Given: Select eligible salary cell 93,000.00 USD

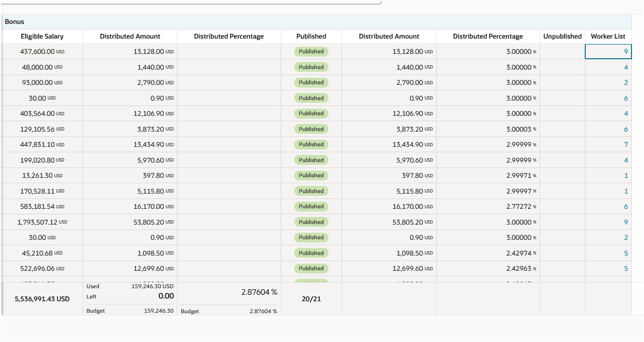Looking at the screenshot, I should click(x=42, y=83).
